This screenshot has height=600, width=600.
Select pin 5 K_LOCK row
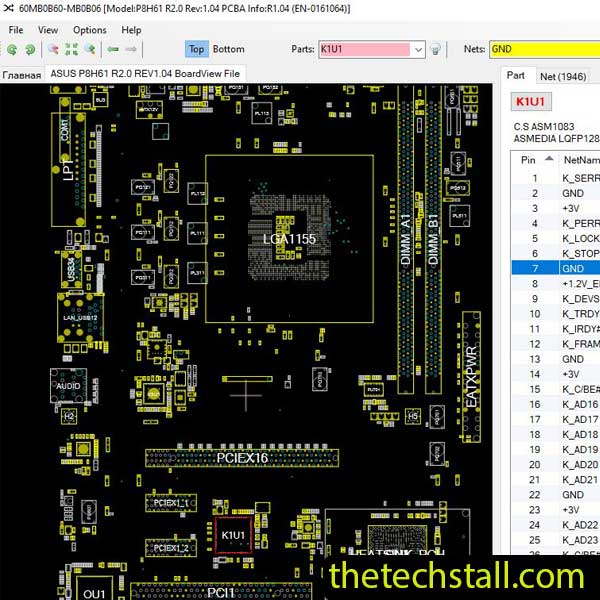pyautogui.click(x=556, y=238)
